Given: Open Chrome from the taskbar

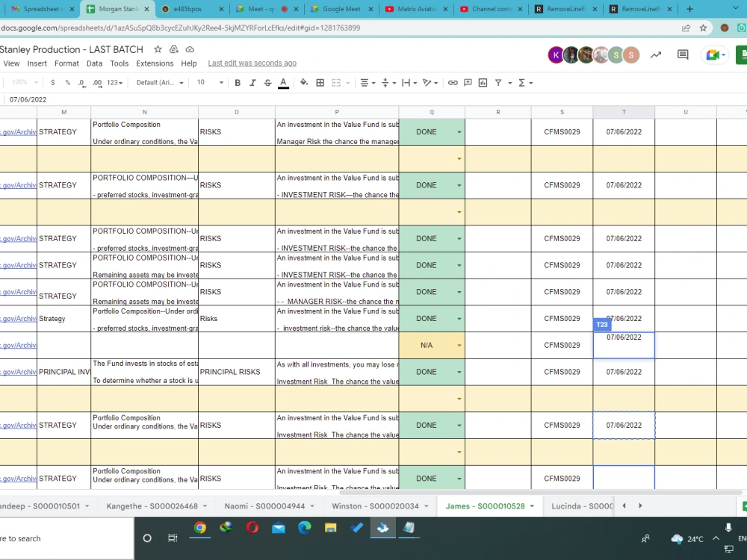Looking at the screenshot, I should click(200, 528).
